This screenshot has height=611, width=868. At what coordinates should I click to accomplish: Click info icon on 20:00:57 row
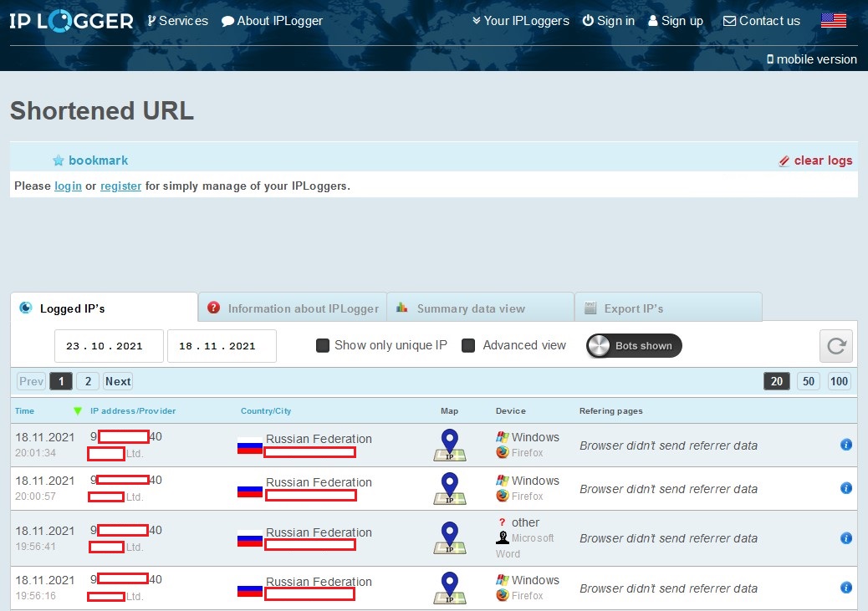pos(846,488)
